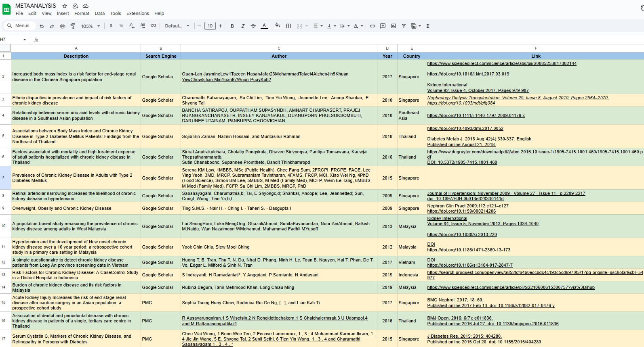Open the Extensions menu

point(138,13)
